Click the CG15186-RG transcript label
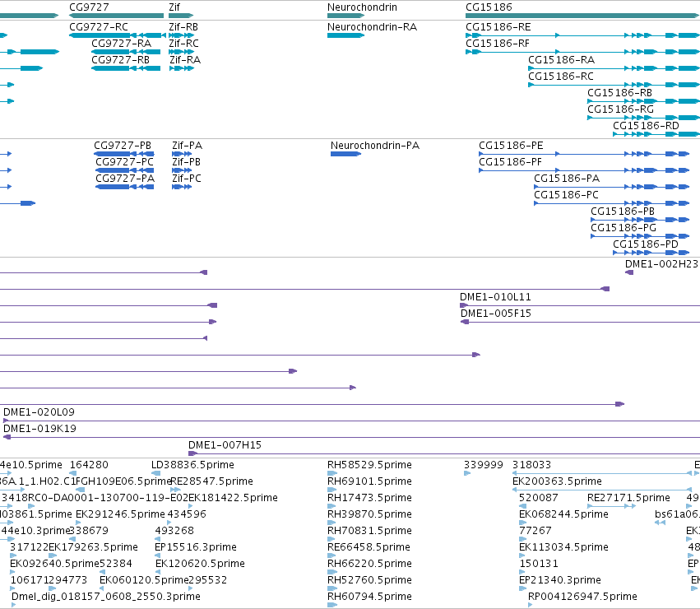This screenshot has height=609, width=700. [620, 109]
